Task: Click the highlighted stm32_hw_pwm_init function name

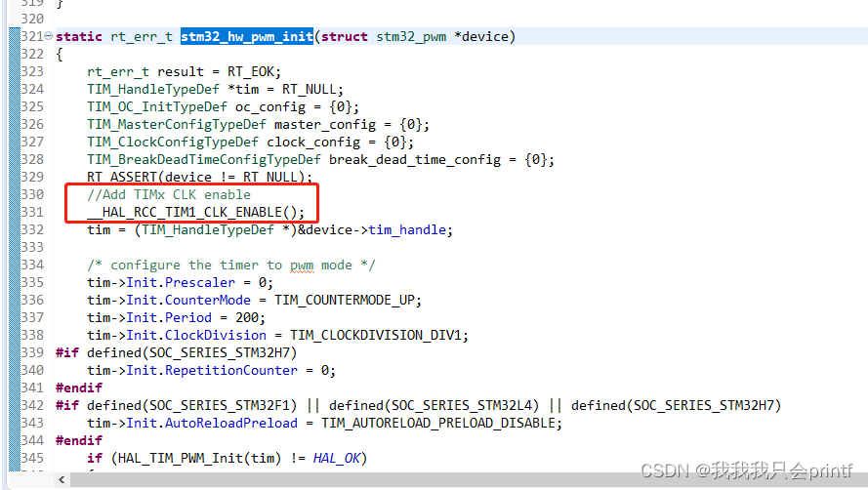Action: 247,36
